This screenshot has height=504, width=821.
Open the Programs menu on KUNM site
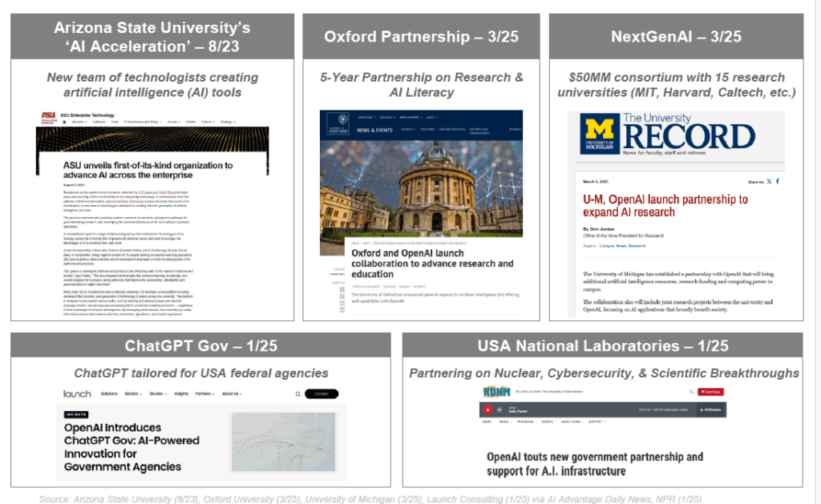(526, 421)
